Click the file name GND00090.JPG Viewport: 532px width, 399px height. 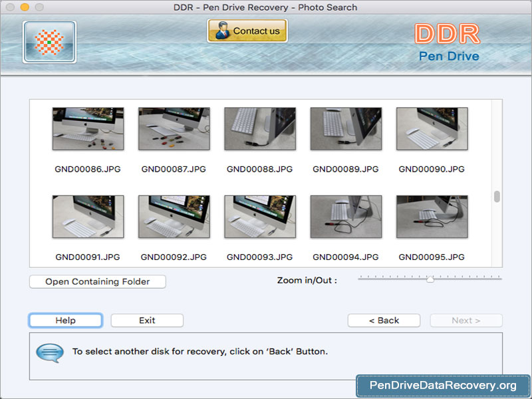[x=432, y=169]
